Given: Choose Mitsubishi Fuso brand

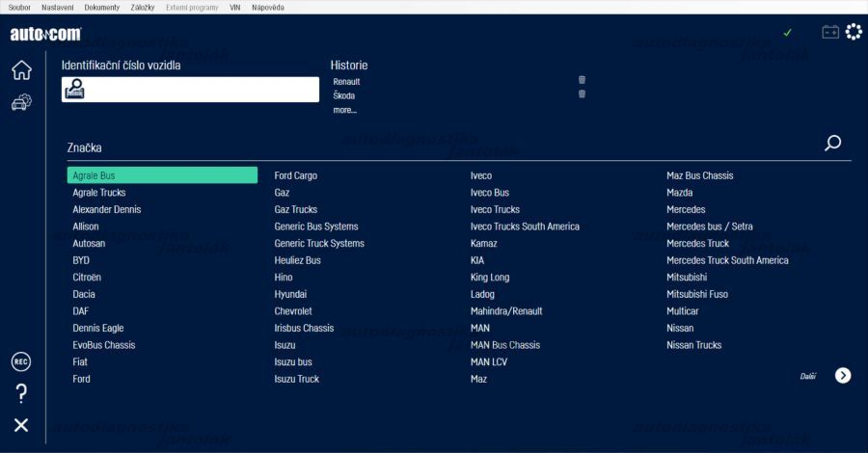Looking at the screenshot, I should [697, 294].
